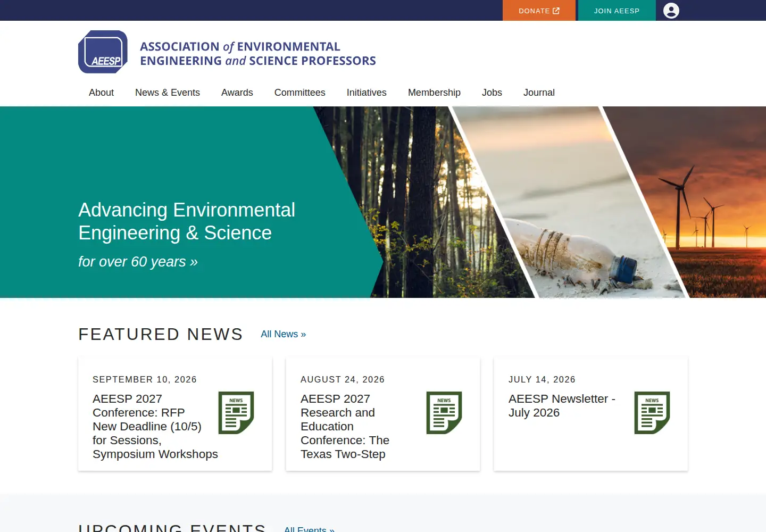Open the Membership menu

click(x=434, y=93)
